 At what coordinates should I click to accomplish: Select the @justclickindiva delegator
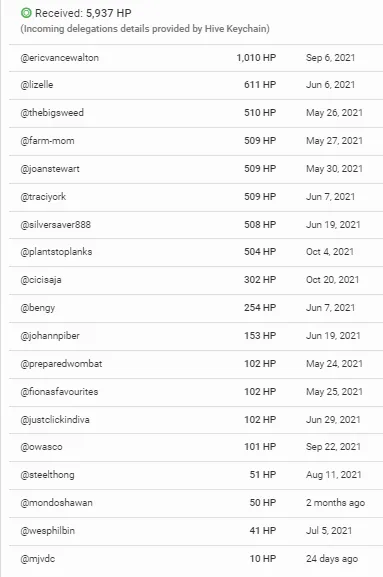(55, 420)
